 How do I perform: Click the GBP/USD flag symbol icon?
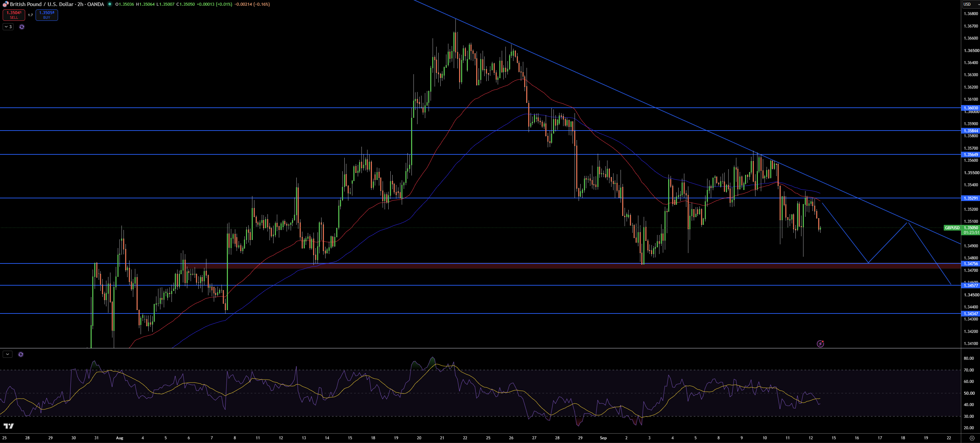click(x=5, y=4)
